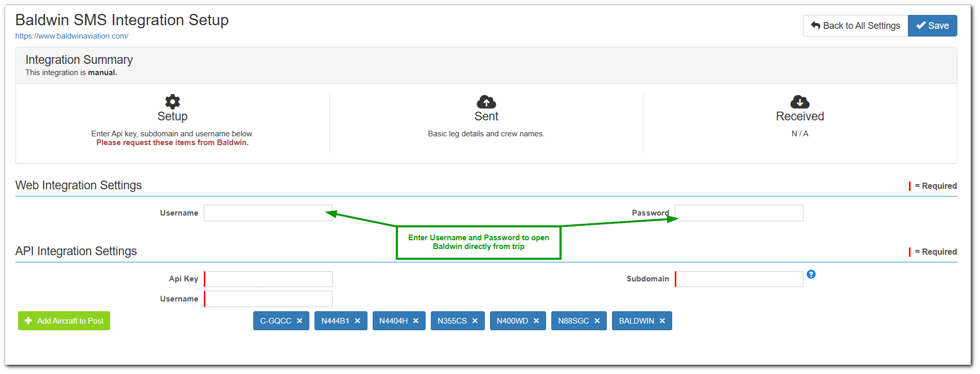The width and height of the screenshot is (980, 374).
Task: Focus the Web Integration Username field
Action: point(268,213)
